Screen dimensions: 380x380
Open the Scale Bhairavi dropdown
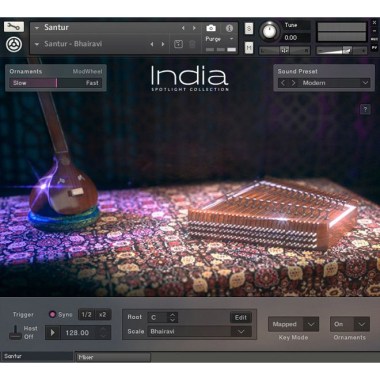coord(241,331)
